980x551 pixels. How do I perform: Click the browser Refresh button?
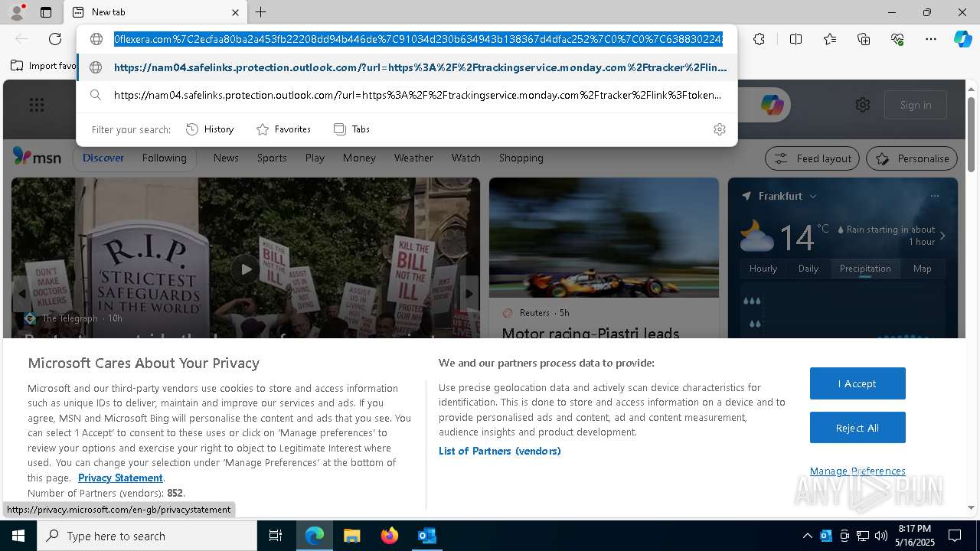pyautogui.click(x=55, y=39)
